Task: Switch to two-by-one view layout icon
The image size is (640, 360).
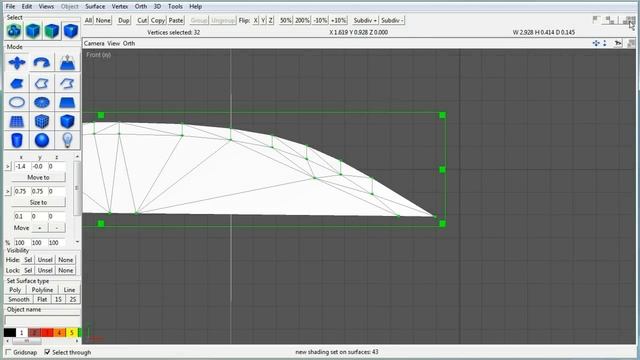Action: [x=611, y=20]
